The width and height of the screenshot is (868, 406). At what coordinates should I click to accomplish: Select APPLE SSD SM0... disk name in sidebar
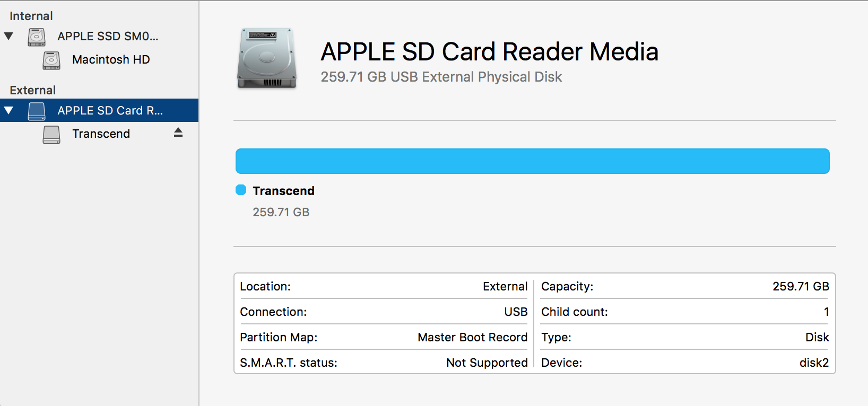coord(108,36)
